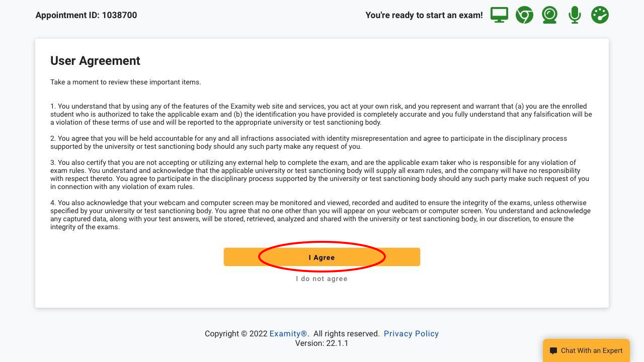Click the "Take a moment to review" text
Viewport: 644px width, 362px height.
(x=126, y=82)
